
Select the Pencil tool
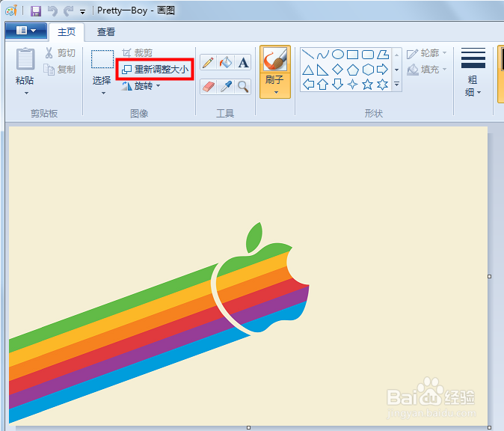(208, 62)
